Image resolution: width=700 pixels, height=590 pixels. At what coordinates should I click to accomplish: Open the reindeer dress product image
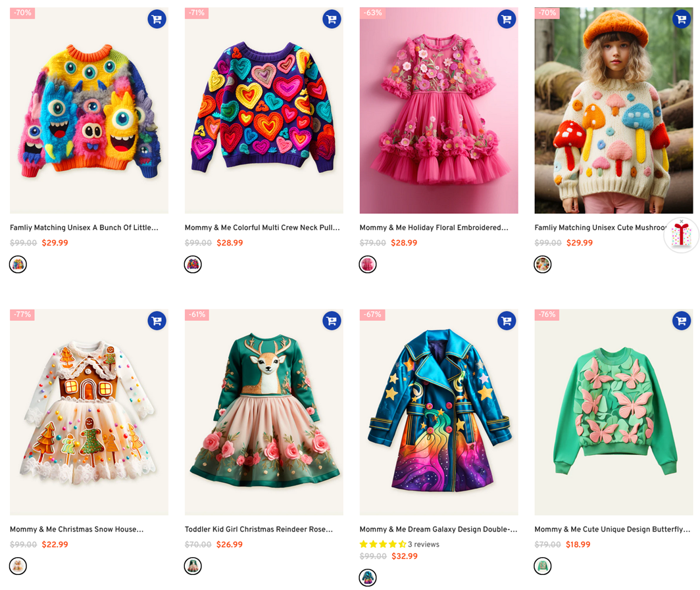pyautogui.click(x=263, y=412)
